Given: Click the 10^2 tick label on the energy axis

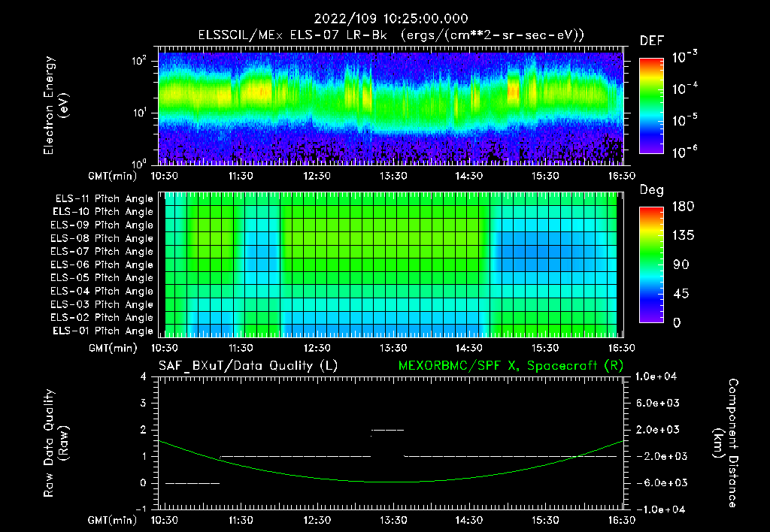Looking at the screenshot, I should click(x=139, y=61).
